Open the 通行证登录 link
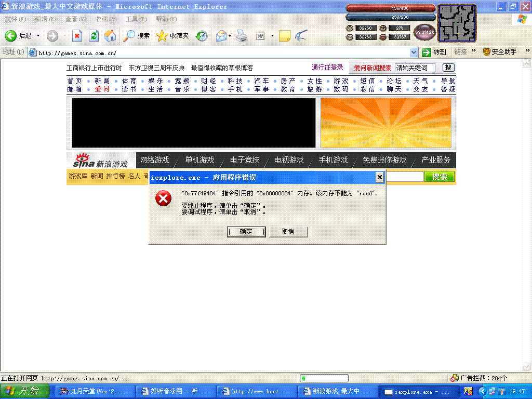 (327, 68)
